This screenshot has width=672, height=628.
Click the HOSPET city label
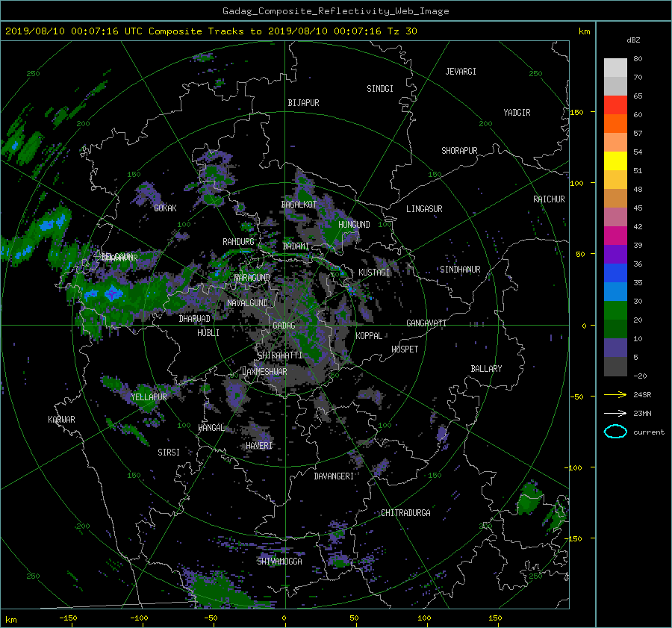405,349
